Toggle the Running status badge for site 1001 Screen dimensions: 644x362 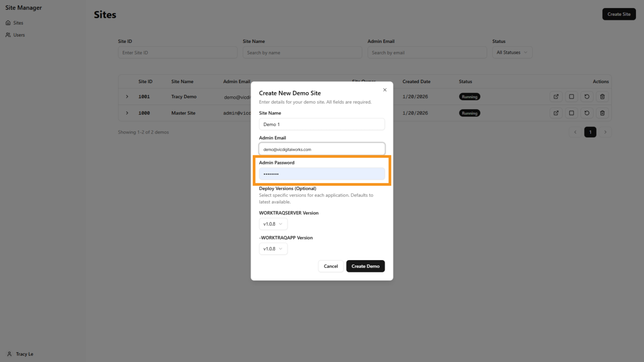point(470,97)
